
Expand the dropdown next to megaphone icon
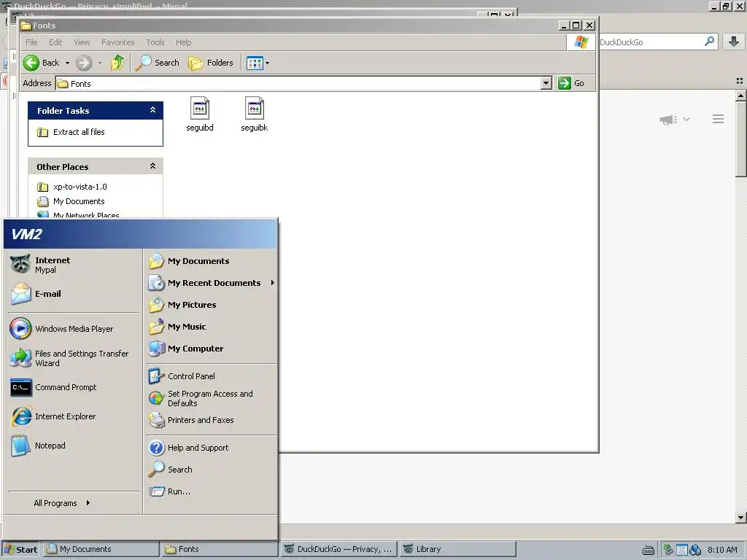coord(686,119)
